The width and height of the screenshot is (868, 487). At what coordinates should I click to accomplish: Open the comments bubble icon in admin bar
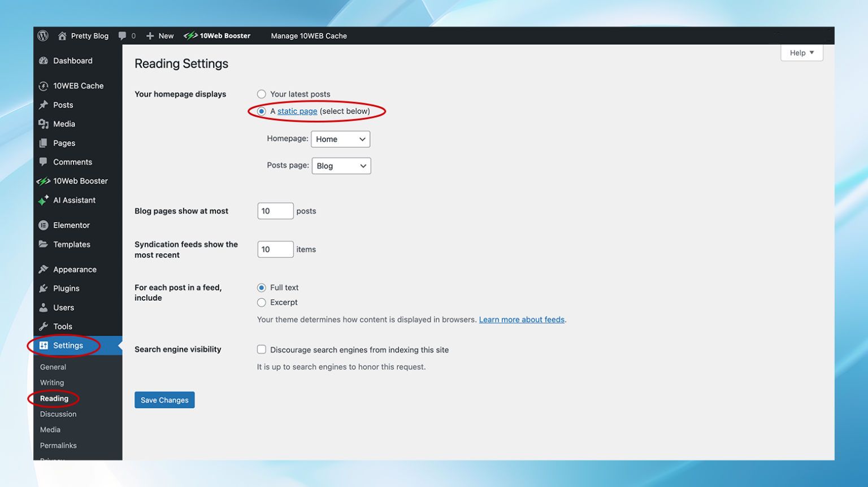[121, 35]
